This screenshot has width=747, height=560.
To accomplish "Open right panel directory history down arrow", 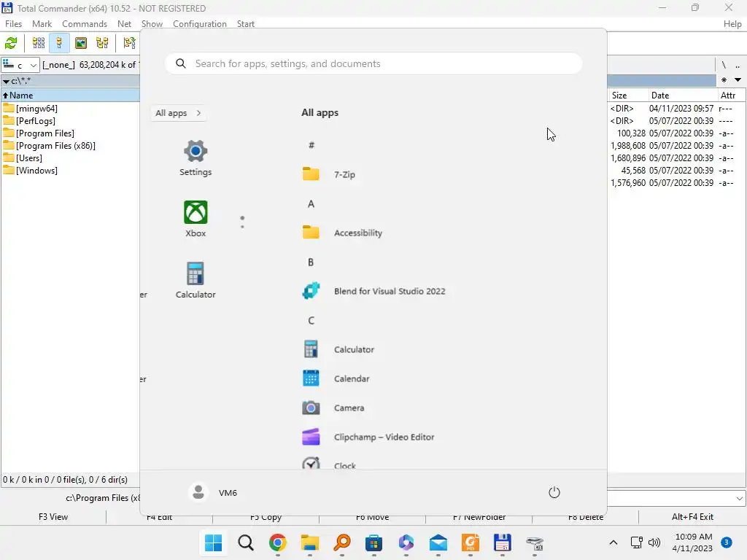I will coord(738,80).
